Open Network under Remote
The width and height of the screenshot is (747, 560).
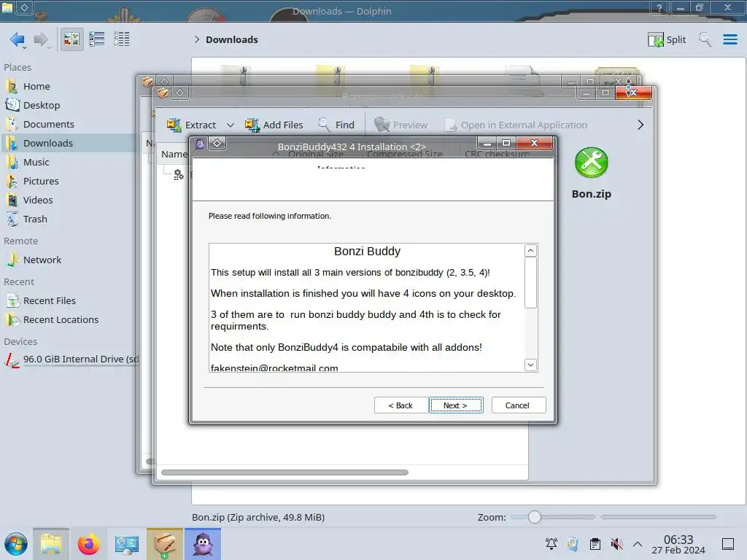pyautogui.click(x=42, y=260)
